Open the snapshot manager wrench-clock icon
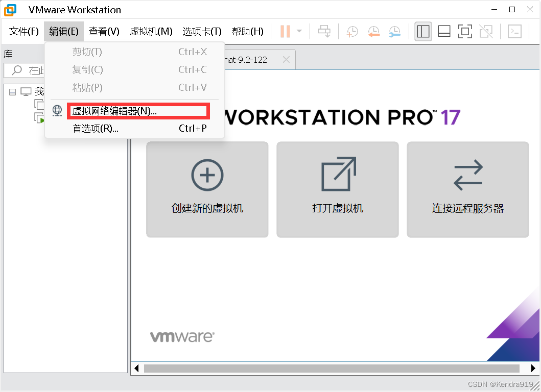 395,31
